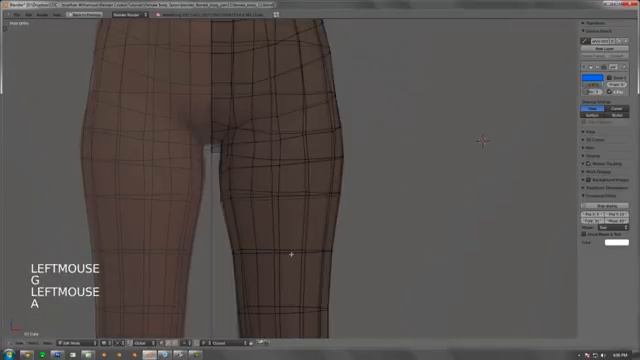Click the system clock in taskbar
The height and width of the screenshot is (360, 640).
620,355
